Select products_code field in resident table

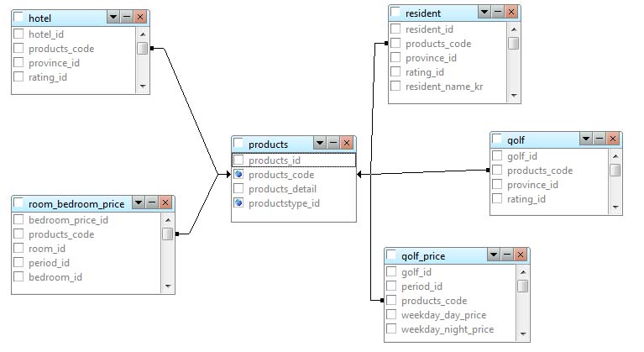pyautogui.click(x=438, y=44)
